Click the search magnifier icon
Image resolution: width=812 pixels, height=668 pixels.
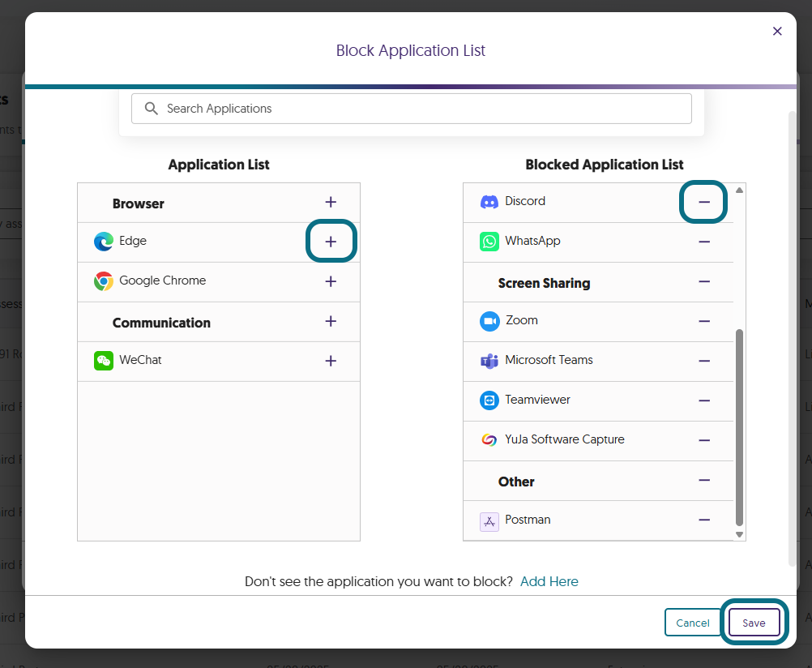click(x=152, y=109)
